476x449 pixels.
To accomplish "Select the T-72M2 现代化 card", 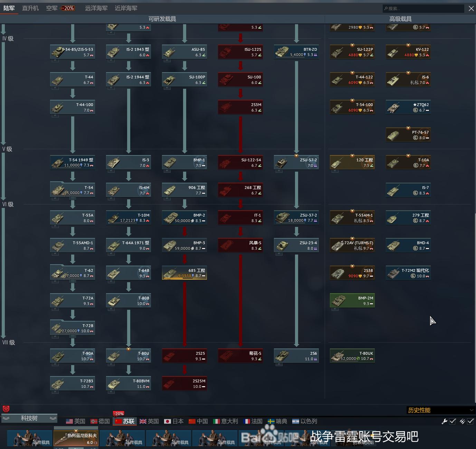I will (408, 273).
